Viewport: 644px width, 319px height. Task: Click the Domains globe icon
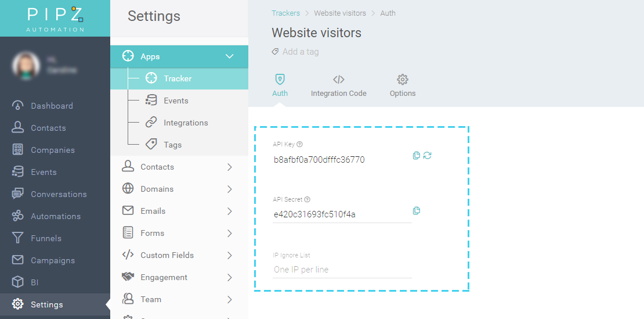[x=128, y=189]
